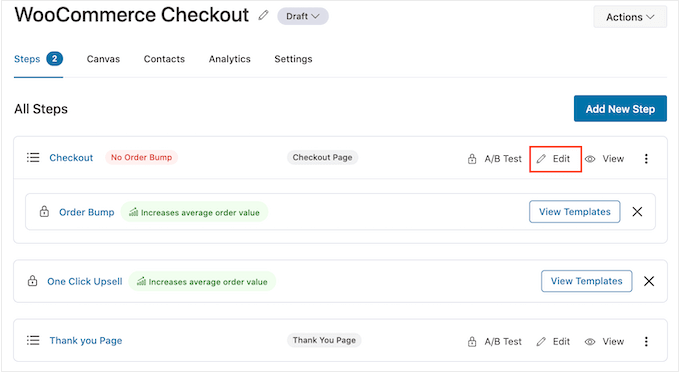The image size is (680, 373).
Task: Click the steps count badge showing 2
Action: coord(55,59)
